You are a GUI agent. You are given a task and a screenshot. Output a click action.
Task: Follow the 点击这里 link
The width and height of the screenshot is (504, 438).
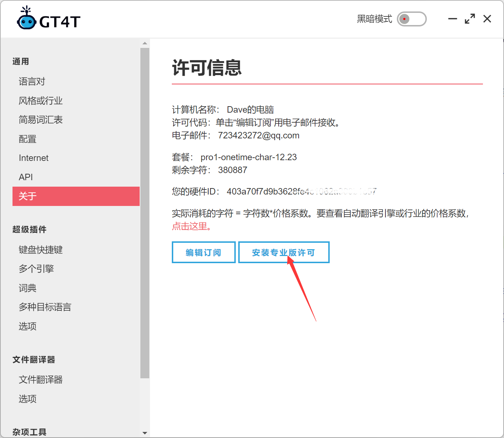(x=191, y=226)
